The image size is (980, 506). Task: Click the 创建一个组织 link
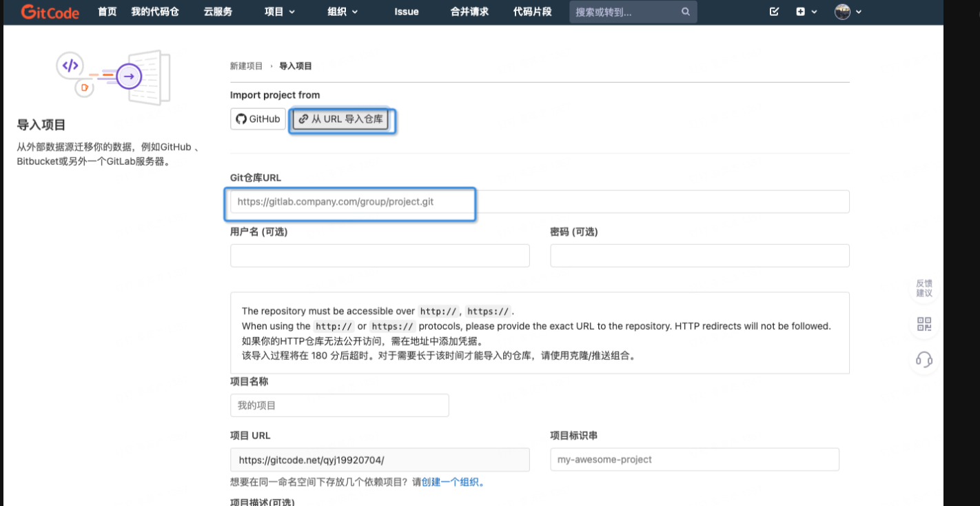(449, 482)
